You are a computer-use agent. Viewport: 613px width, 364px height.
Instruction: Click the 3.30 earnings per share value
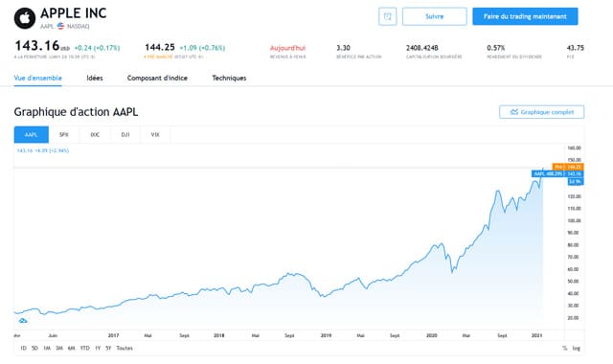click(x=343, y=48)
